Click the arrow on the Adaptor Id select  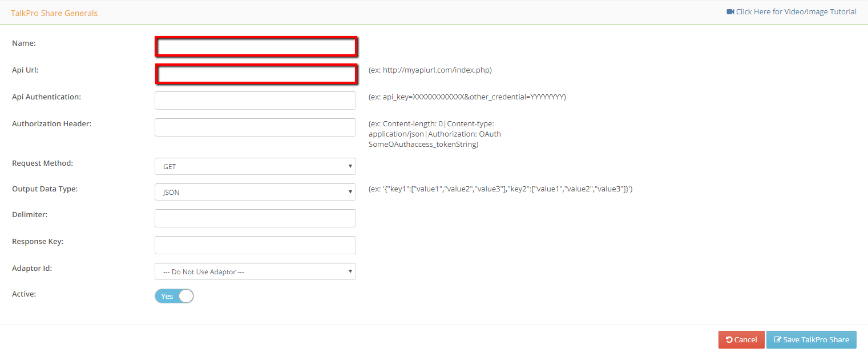coord(350,271)
